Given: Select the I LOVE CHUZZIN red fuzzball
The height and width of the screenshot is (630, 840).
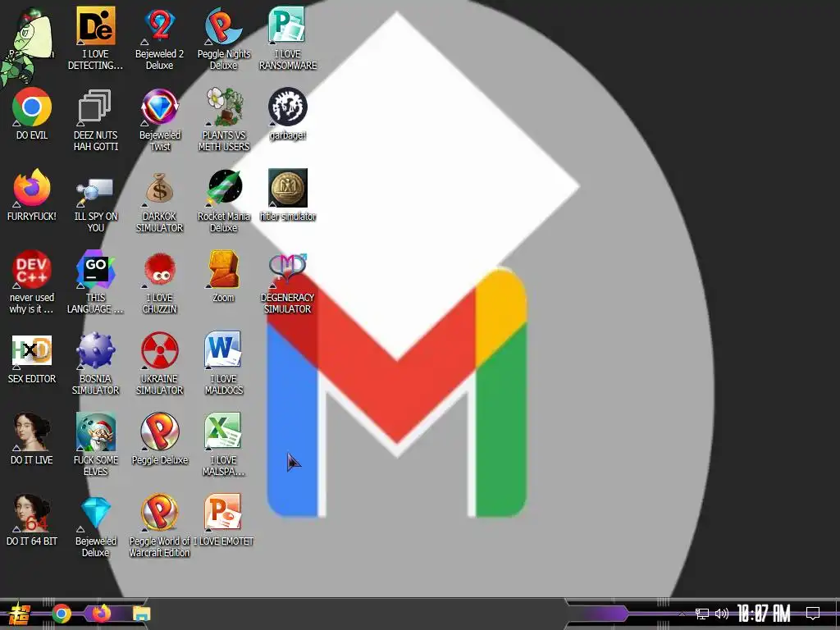Looking at the screenshot, I should click(x=160, y=269).
